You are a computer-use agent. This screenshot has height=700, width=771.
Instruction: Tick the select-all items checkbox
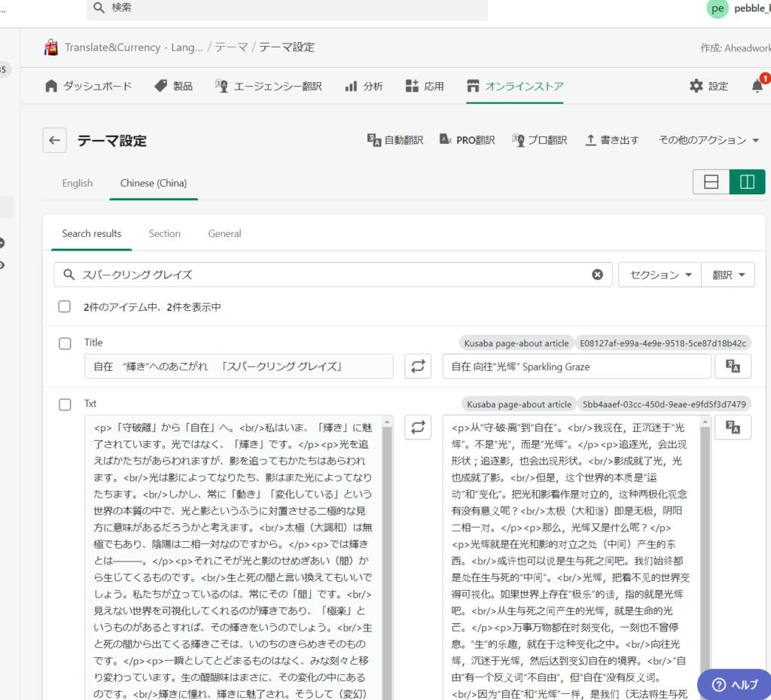[x=65, y=307]
